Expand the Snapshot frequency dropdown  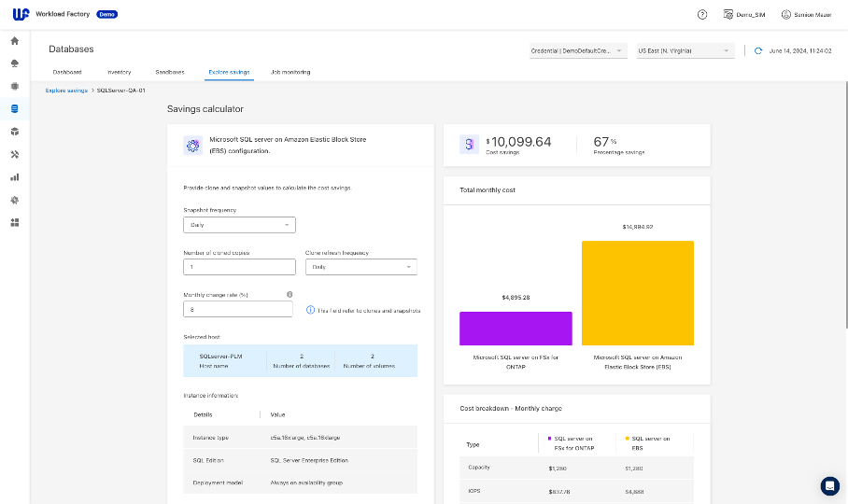tap(239, 225)
